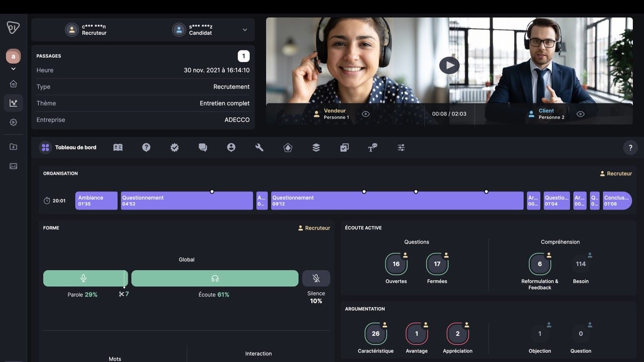Click the verified badge icon in toolbar
Image resolution: width=644 pixels, height=362 pixels.
pyautogui.click(x=175, y=147)
